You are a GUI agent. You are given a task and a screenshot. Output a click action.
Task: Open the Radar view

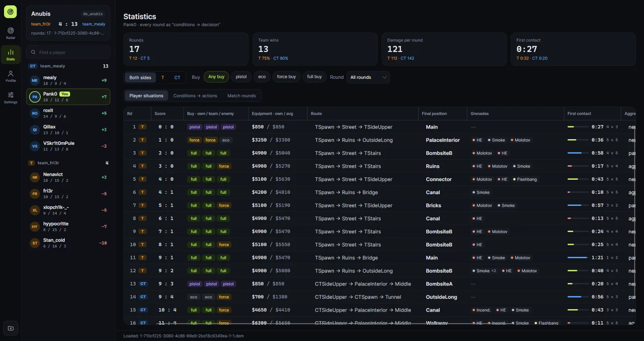click(11, 33)
